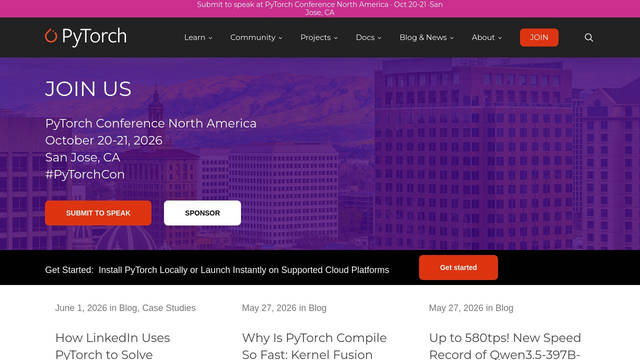Click the Get started button
Image resolution: width=640 pixels, height=360 pixels.
coord(458,268)
